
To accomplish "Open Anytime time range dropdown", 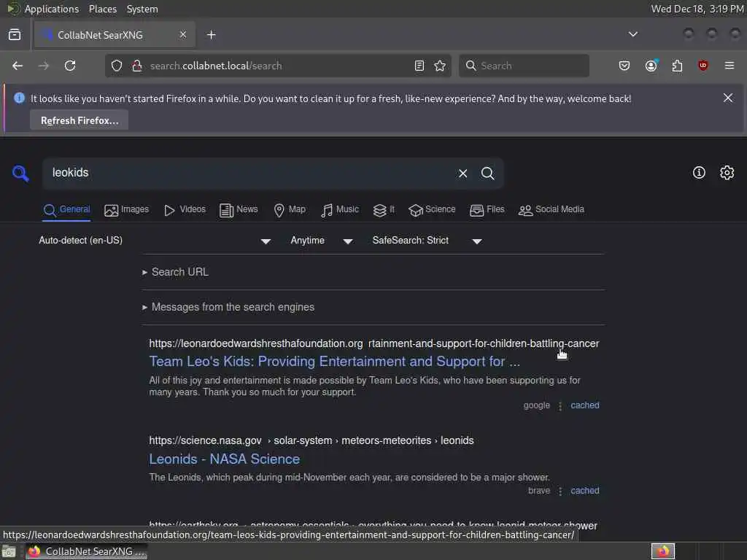I will pyautogui.click(x=322, y=241).
